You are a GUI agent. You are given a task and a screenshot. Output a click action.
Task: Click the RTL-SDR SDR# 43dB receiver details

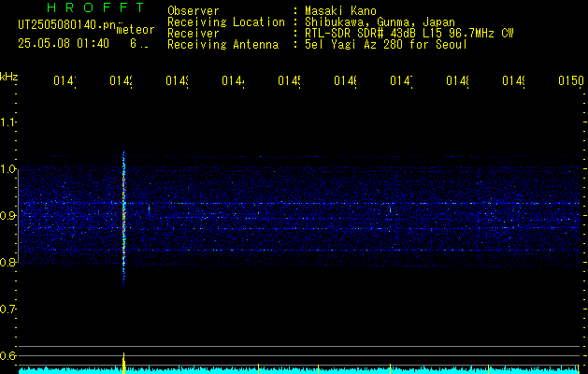(x=409, y=34)
